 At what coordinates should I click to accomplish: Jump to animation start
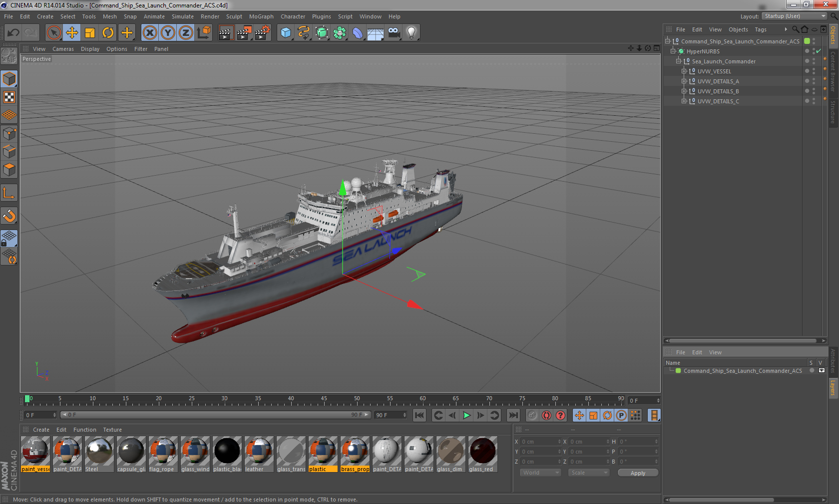pyautogui.click(x=419, y=415)
